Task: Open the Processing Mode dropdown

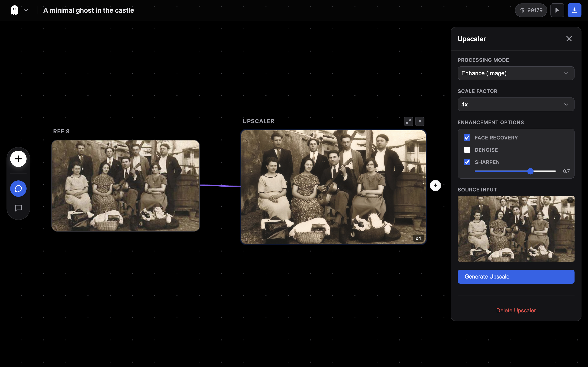Action: tap(516, 73)
